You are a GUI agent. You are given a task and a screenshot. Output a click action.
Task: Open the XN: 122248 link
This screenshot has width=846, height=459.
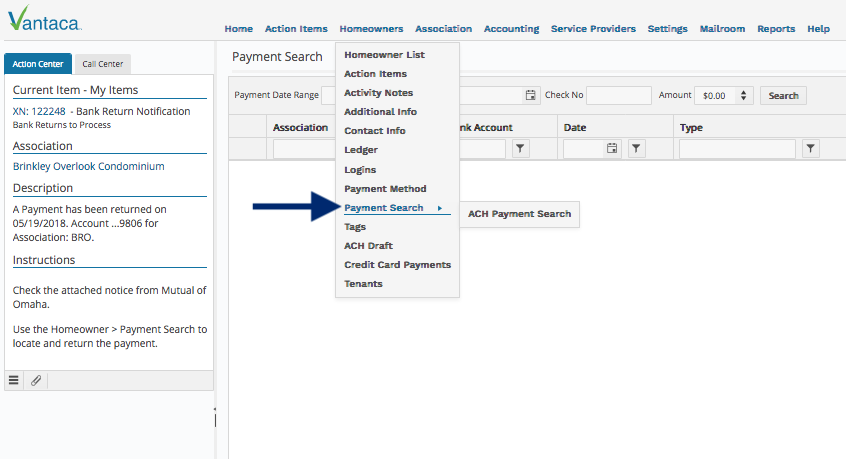(39, 111)
